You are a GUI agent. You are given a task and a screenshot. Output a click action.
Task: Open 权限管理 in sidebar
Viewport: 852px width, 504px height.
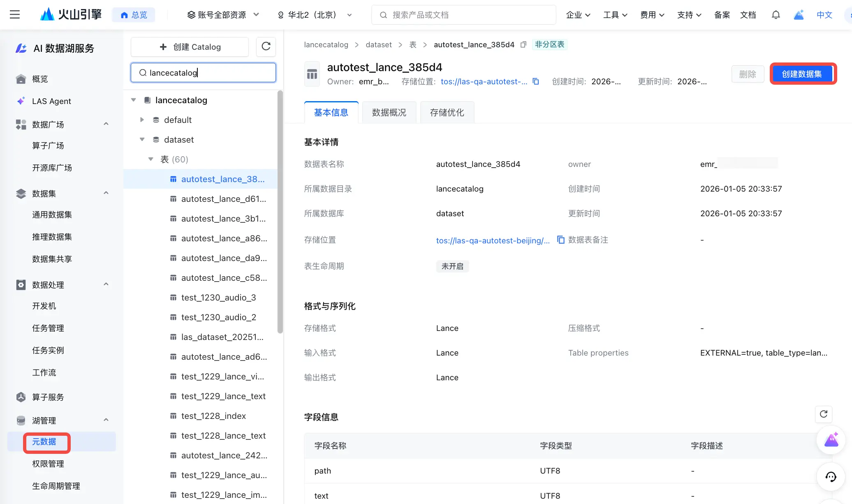[48, 464]
